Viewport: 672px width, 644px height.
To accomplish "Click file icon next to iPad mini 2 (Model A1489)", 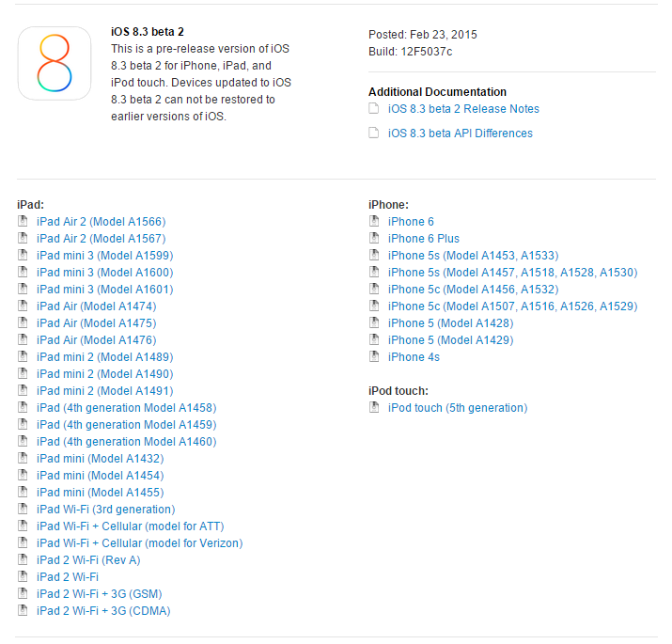I will pyautogui.click(x=23, y=356).
